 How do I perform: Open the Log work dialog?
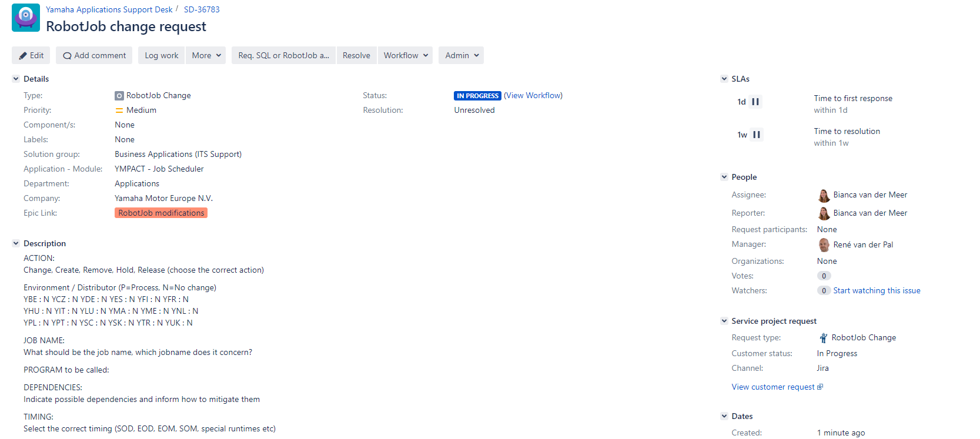click(162, 55)
